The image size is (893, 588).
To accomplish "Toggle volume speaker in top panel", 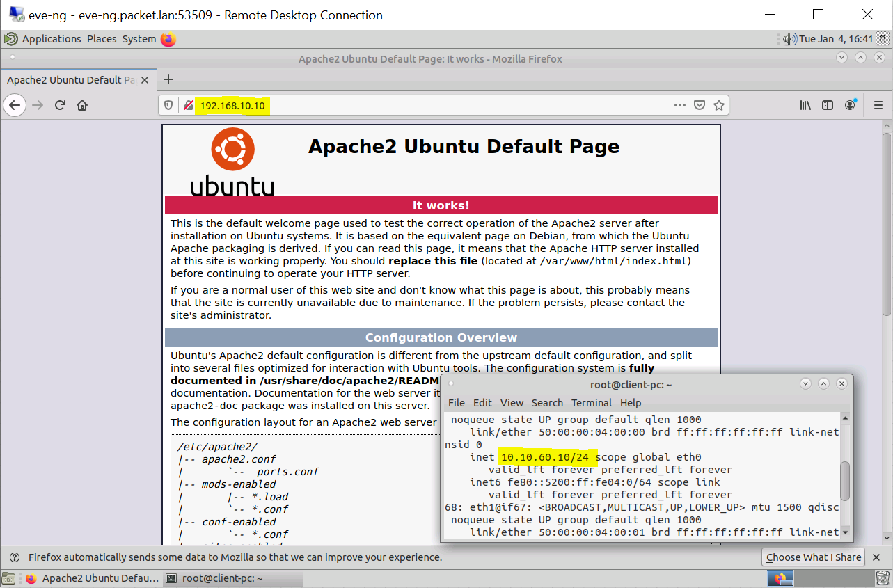I will click(x=789, y=39).
